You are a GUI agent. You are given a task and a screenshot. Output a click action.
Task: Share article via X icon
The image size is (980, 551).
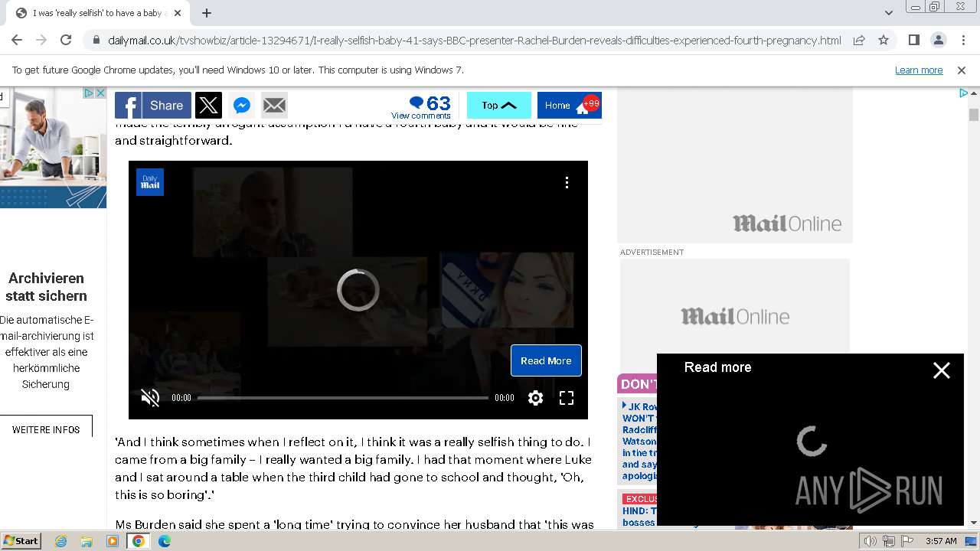208,106
